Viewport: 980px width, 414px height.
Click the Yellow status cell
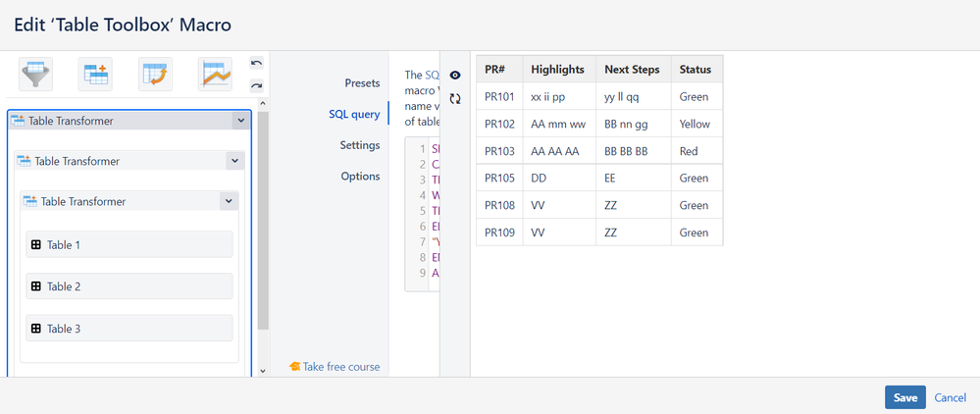click(696, 124)
